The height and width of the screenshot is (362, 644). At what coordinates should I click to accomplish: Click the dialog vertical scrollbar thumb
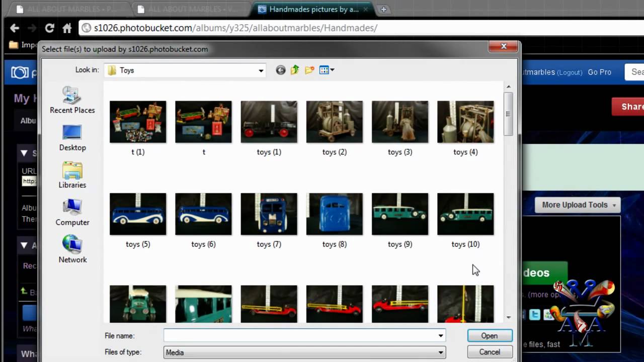point(508,114)
